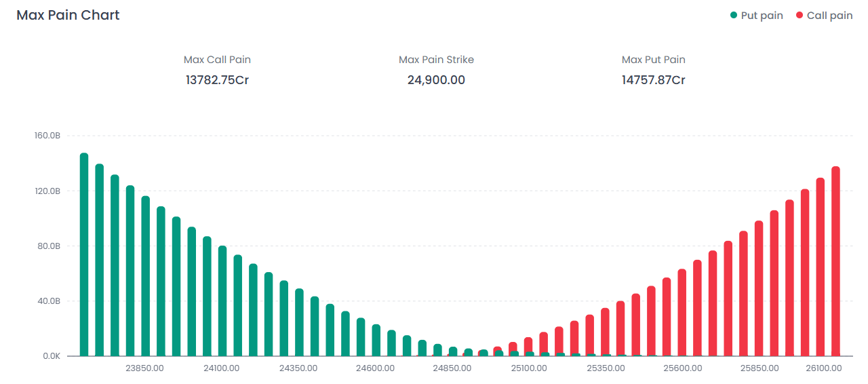Screen dimensions: 868x384
Task: Click the 25100.00 x-axis label
Action: (x=529, y=368)
